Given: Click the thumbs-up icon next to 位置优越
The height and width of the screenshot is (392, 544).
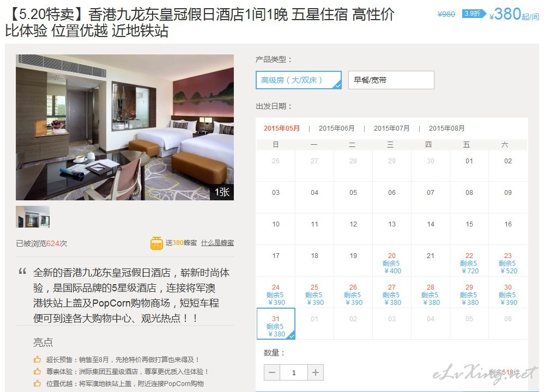Looking at the screenshot, I should coord(37,383).
